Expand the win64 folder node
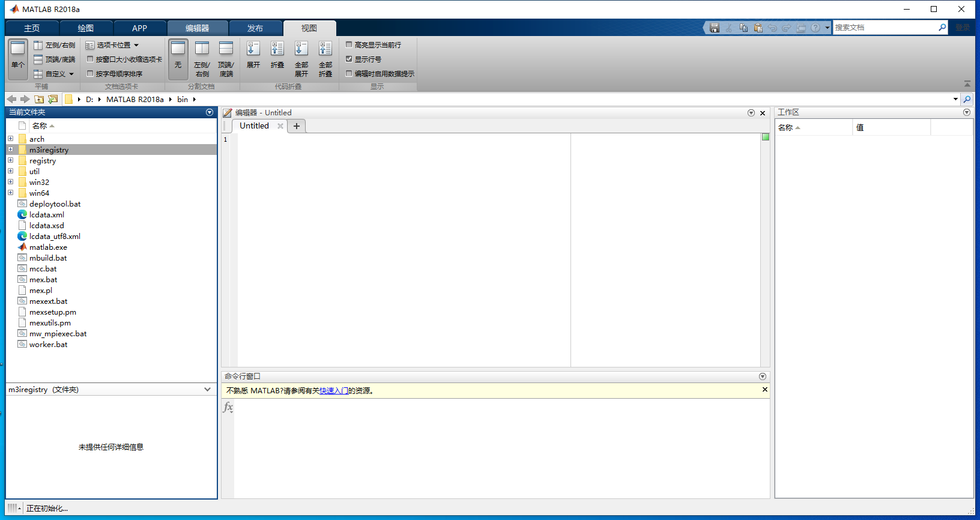 click(10, 193)
